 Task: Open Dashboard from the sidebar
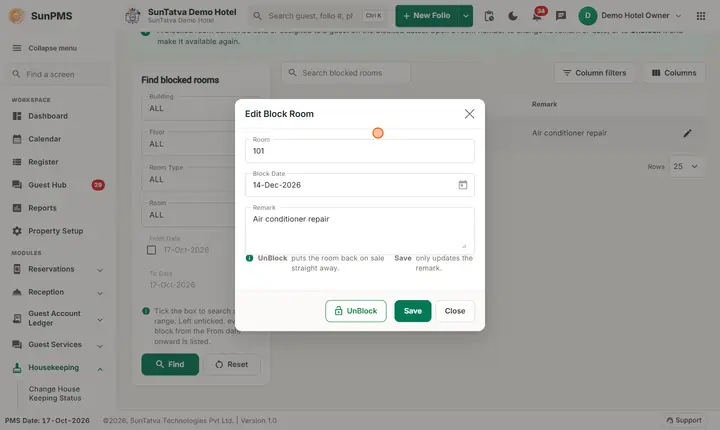point(48,116)
